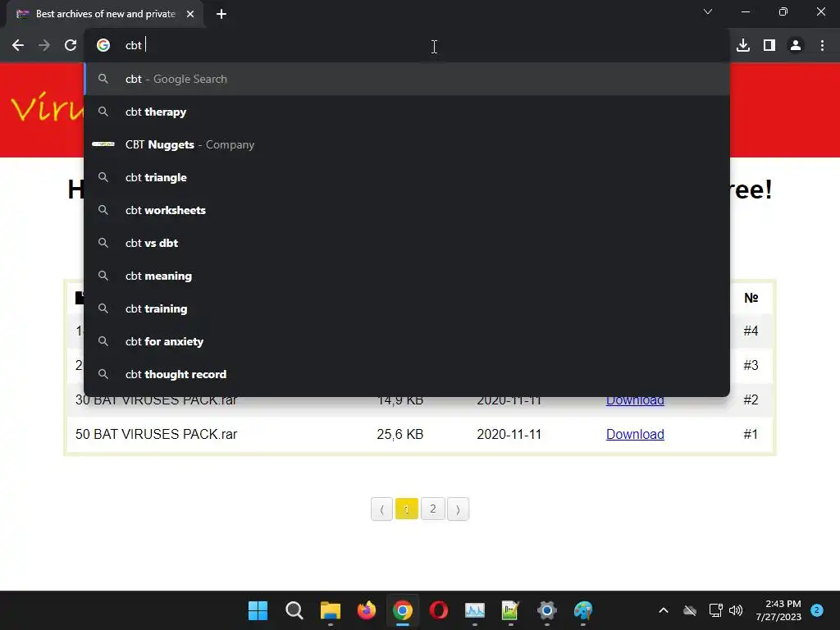840x630 pixels.
Task: Click the Google icon in address bar
Action: coord(103,46)
